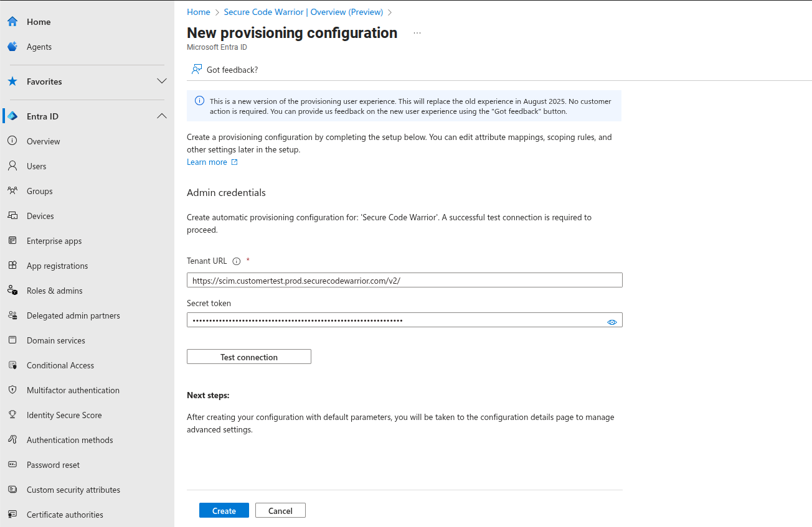812x527 pixels.
Task: Click the Tenant URL info icon
Action: point(236,261)
